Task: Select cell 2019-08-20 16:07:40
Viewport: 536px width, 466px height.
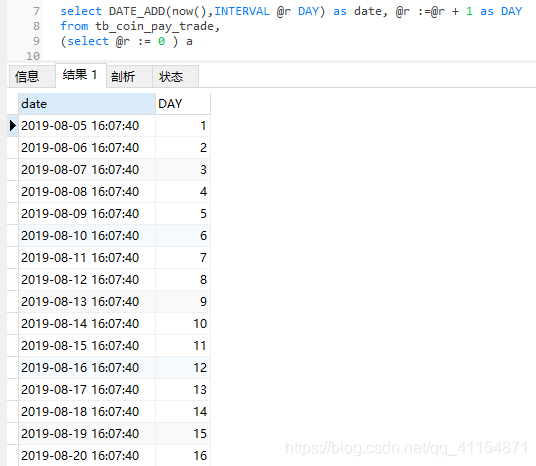Action: click(87, 455)
